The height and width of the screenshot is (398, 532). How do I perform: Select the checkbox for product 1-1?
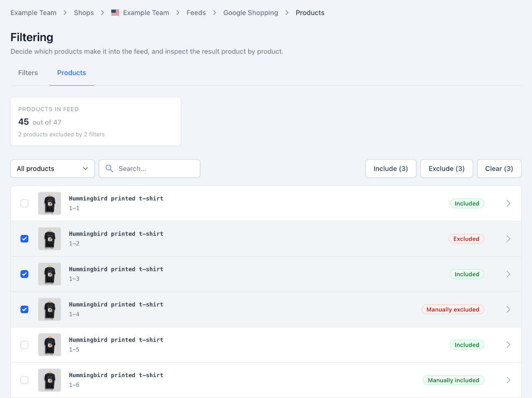[25, 203]
